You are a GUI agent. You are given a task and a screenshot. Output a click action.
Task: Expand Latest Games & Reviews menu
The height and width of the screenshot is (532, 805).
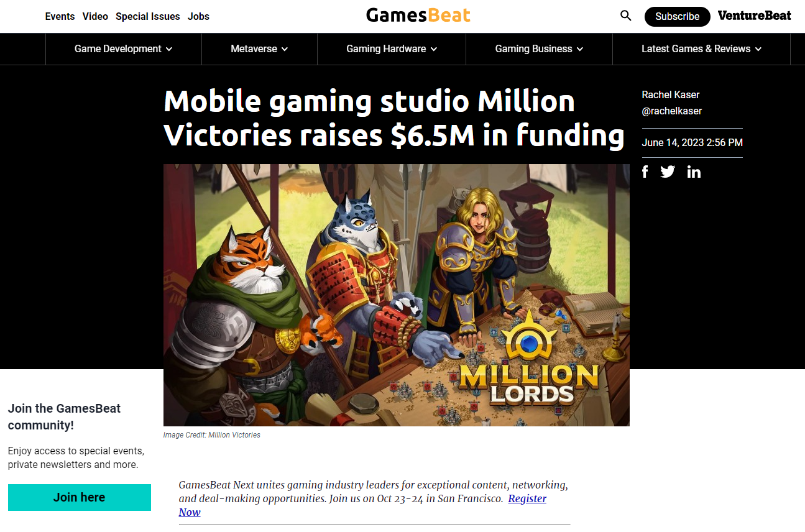(701, 49)
